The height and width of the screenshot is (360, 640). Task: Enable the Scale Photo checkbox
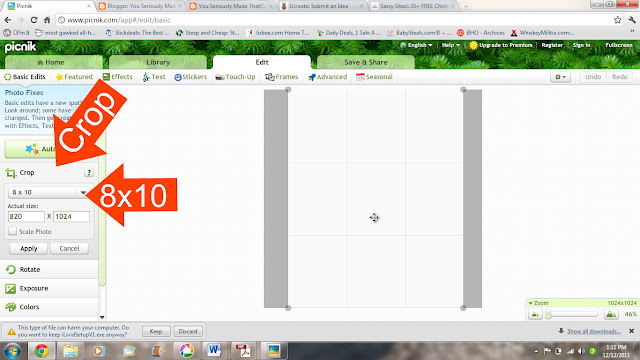pos(13,231)
